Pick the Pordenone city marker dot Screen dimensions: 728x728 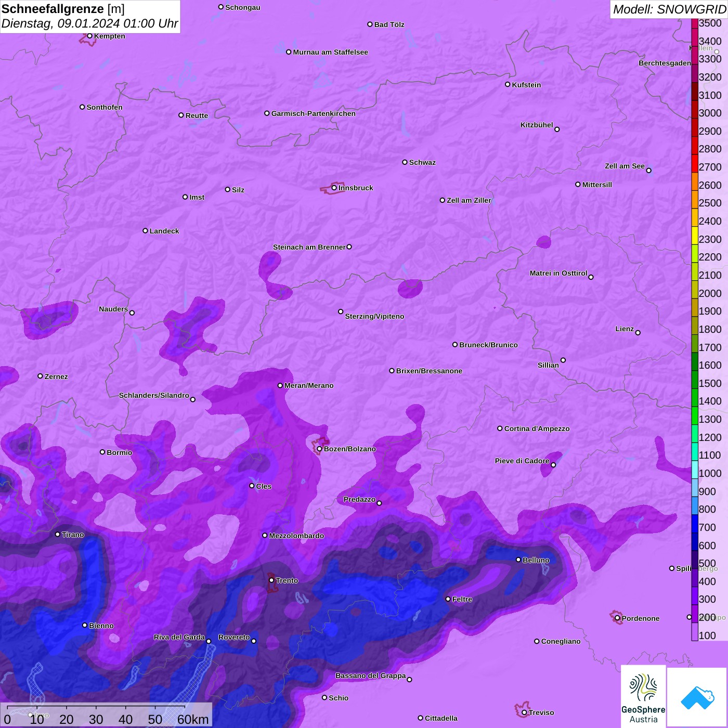pyautogui.click(x=617, y=618)
